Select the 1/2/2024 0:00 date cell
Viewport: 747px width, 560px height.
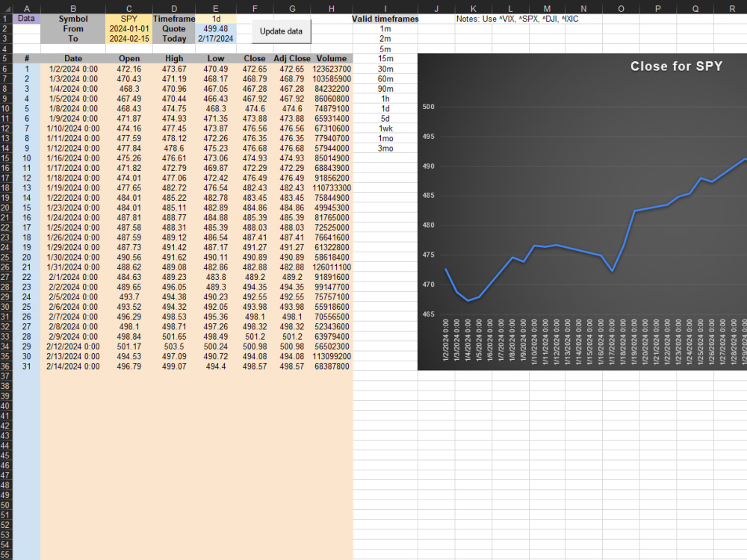click(73, 69)
